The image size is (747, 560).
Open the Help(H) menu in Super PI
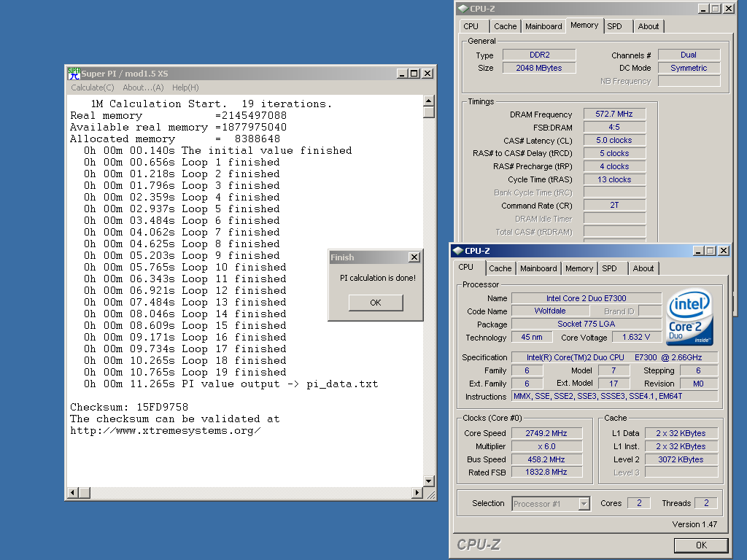tap(185, 87)
